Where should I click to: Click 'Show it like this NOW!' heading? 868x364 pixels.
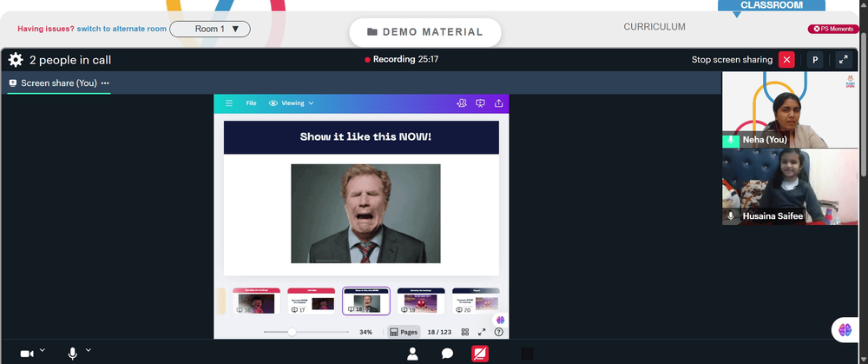tap(365, 137)
